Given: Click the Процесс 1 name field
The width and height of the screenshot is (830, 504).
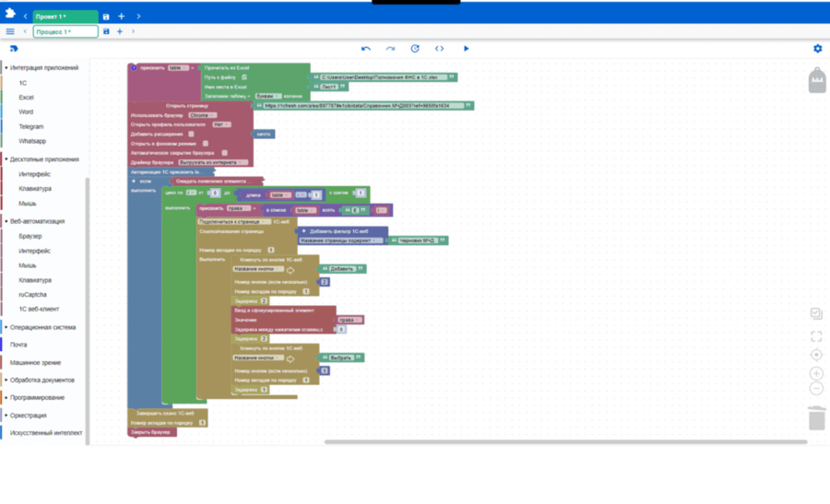Looking at the screenshot, I should tap(65, 31).
